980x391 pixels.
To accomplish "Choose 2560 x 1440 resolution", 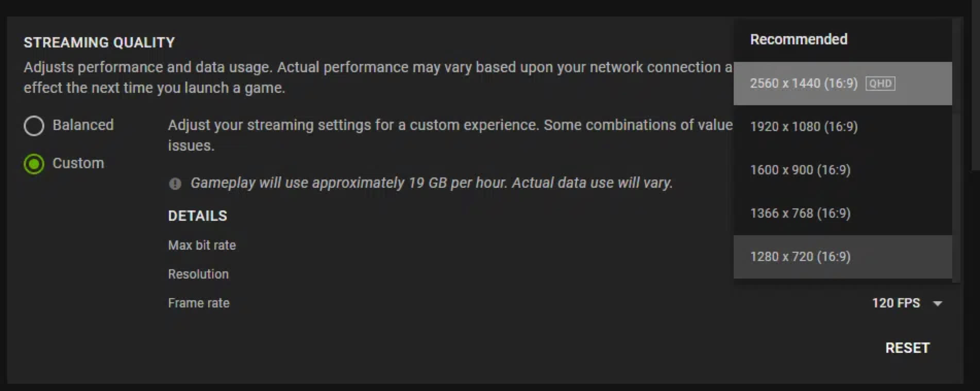I will 842,84.
